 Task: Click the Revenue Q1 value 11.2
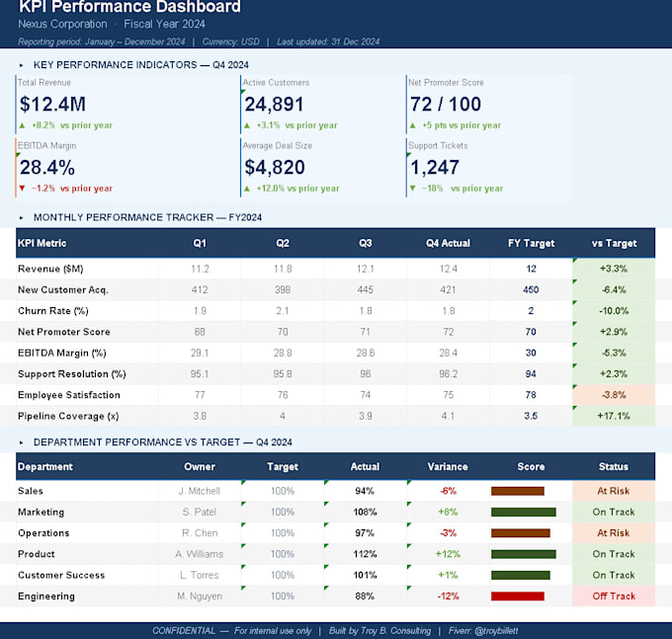(200, 269)
